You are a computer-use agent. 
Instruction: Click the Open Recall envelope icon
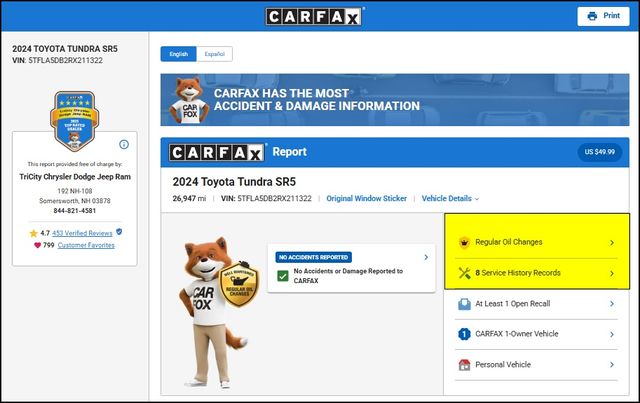[464, 304]
